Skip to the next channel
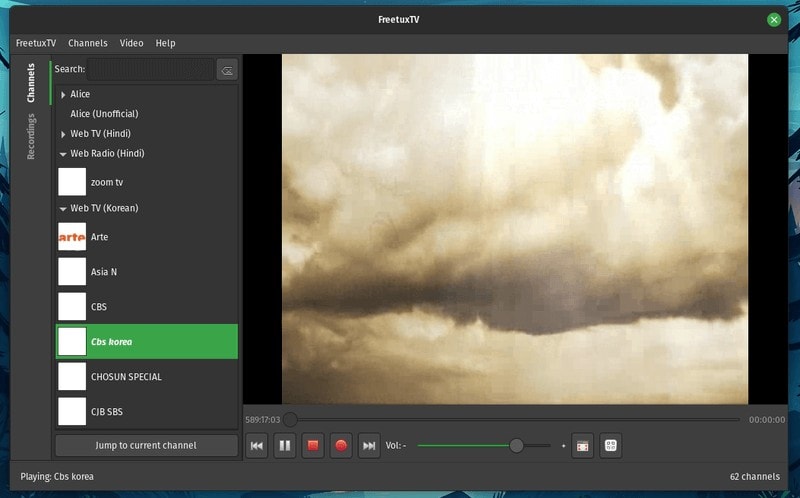Image resolution: width=800 pixels, height=498 pixels. click(369, 445)
